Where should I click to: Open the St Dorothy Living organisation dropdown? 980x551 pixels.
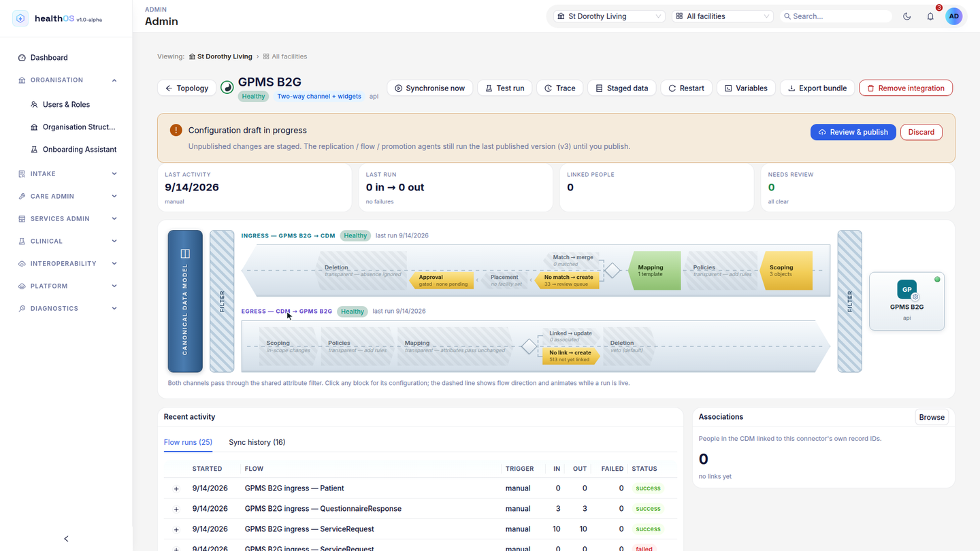(608, 16)
